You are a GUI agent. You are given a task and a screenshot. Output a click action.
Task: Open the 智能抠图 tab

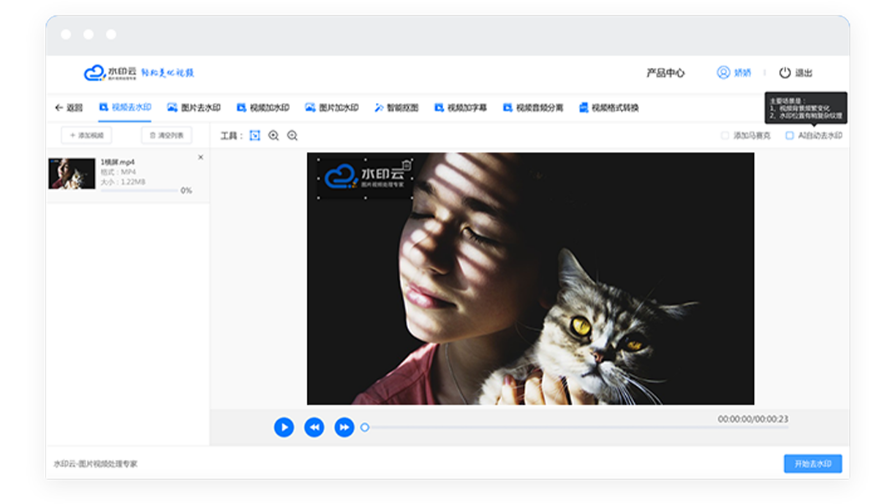[x=397, y=107]
